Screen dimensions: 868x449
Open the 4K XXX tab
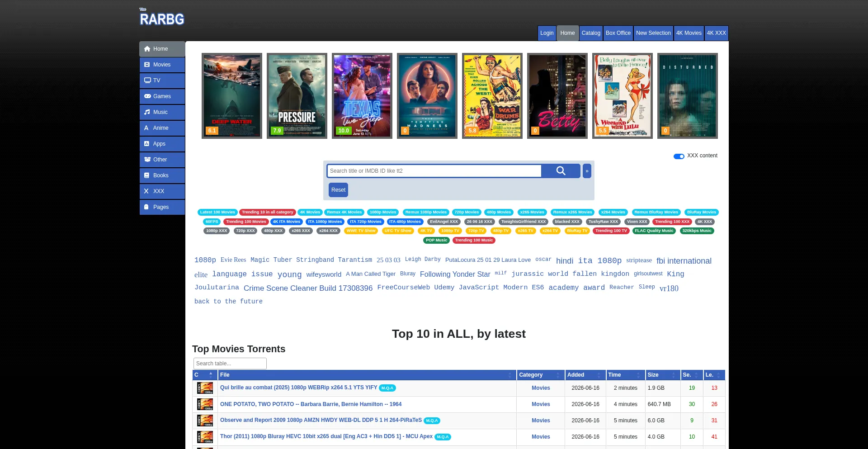716,33
